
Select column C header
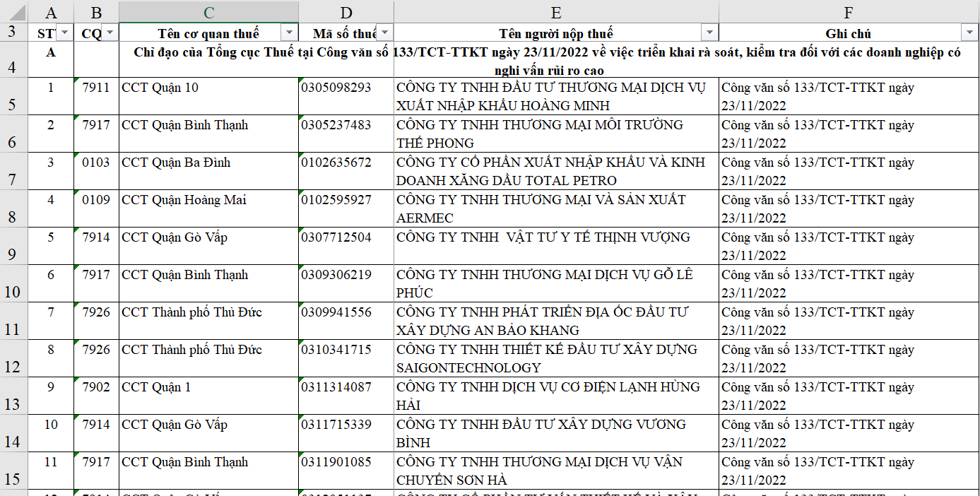click(208, 12)
